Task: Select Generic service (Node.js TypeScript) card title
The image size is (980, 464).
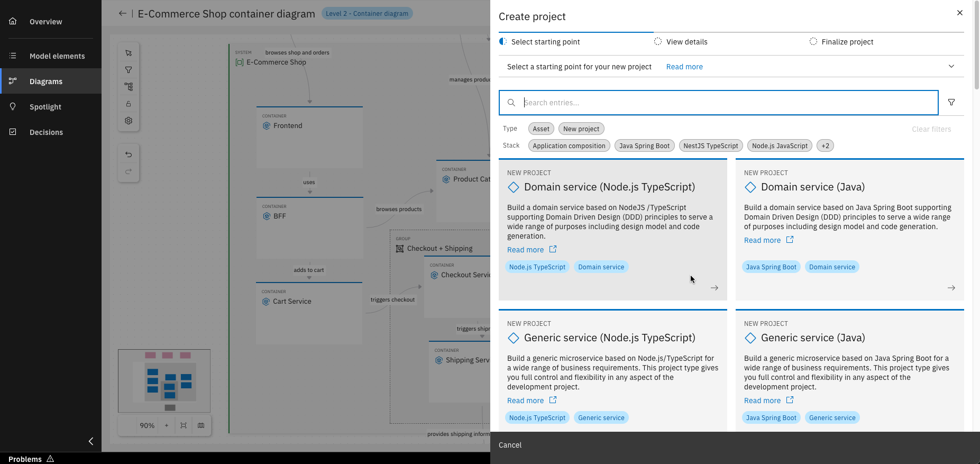Action: [609, 338]
